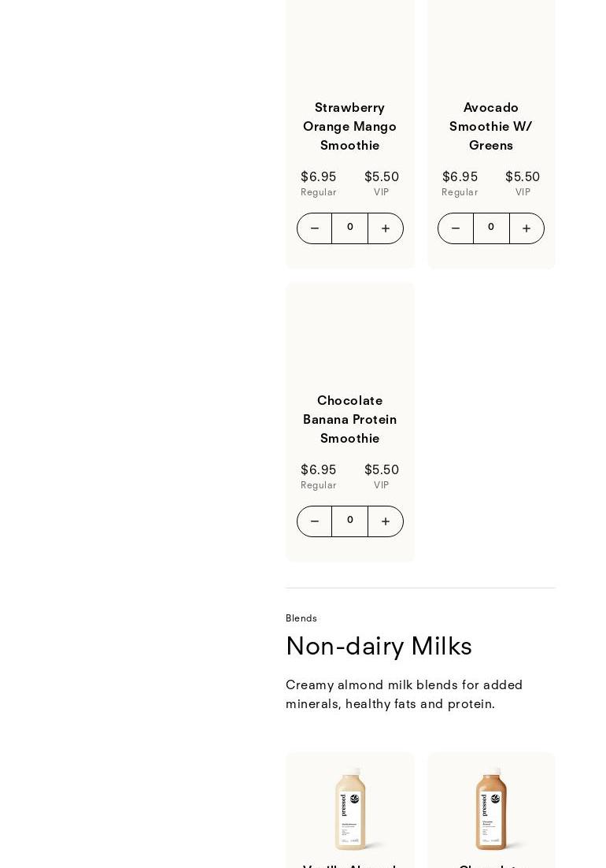Click Avocado smoothie $6.95 Regular price

point(460,177)
